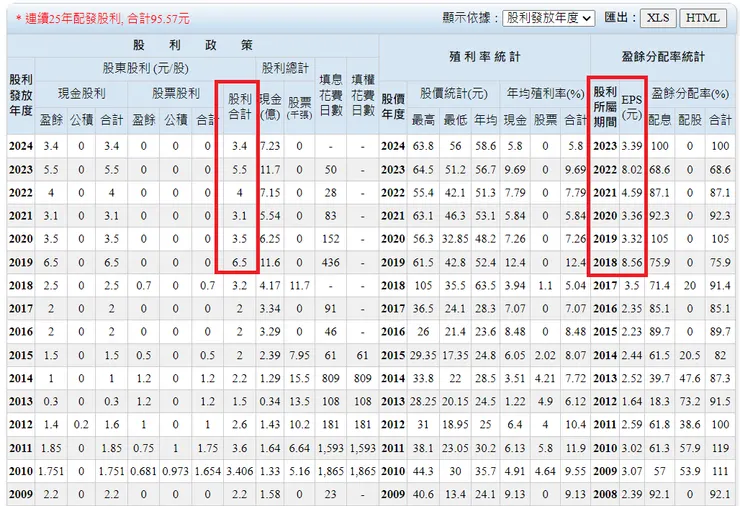740x506 pixels.
Task: Click the red 連續25年配發股利 summary text
Action: click(x=103, y=18)
